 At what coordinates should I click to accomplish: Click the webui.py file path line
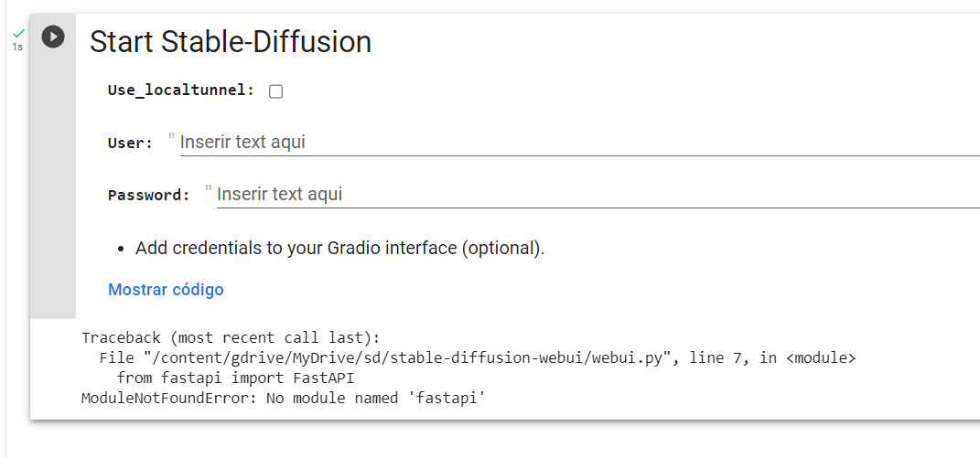[x=478, y=358]
